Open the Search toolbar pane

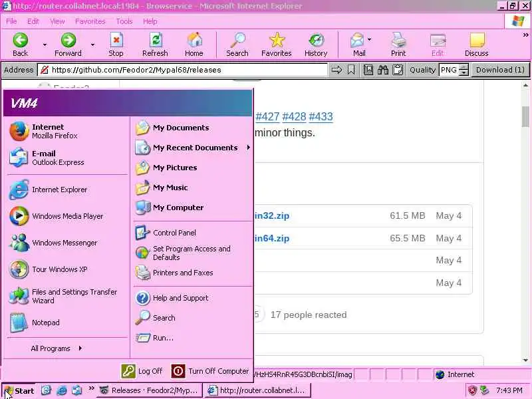tap(237, 45)
